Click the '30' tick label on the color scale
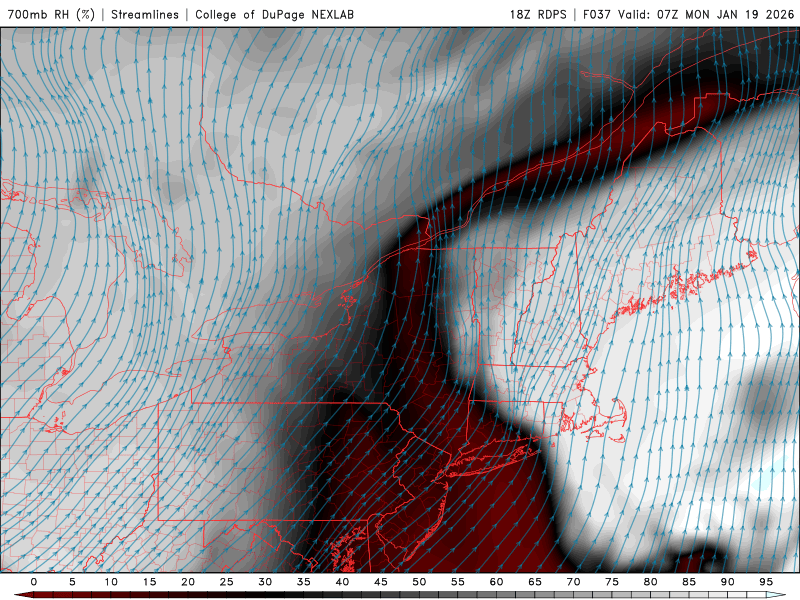This screenshot has height=600, width=800. [265, 582]
